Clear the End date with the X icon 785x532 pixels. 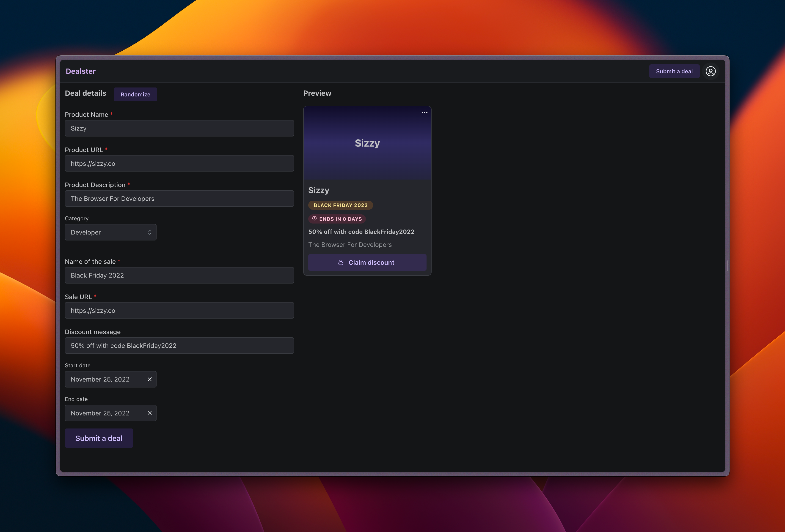pyautogui.click(x=150, y=413)
